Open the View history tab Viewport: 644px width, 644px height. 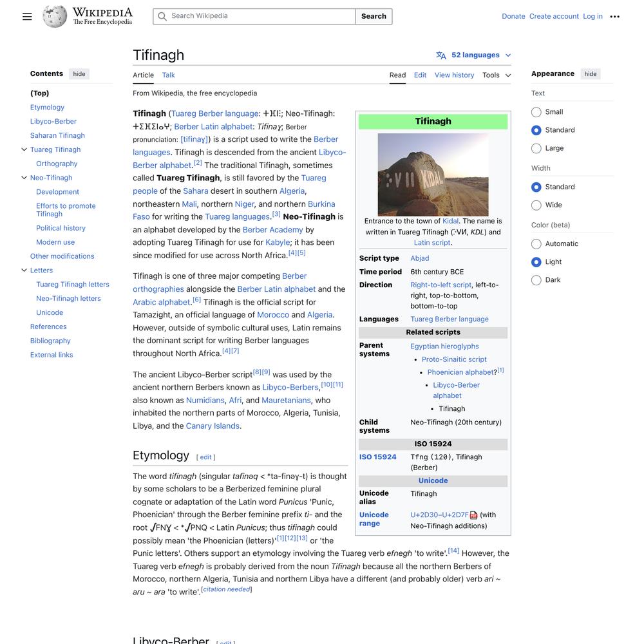pos(454,75)
